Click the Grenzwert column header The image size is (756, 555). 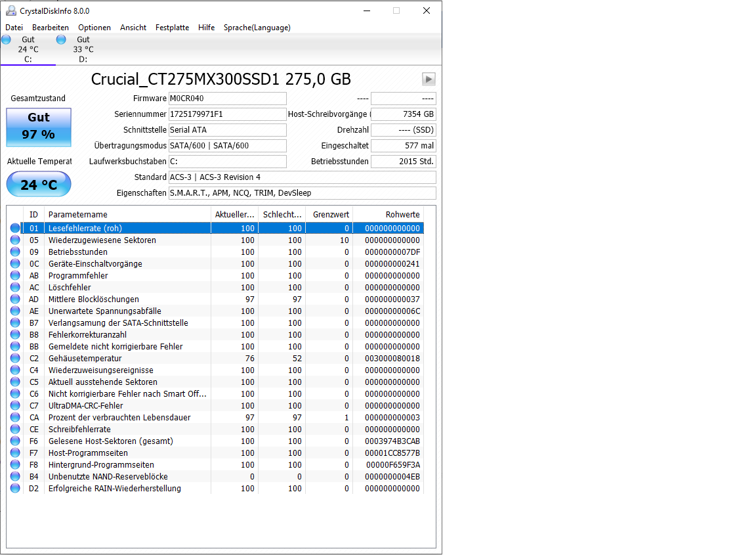(x=330, y=214)
